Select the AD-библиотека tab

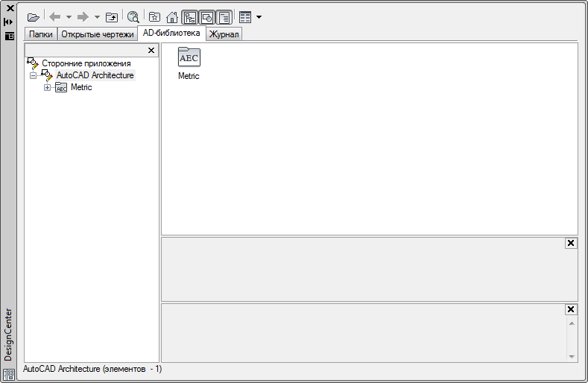[x=171, y=33]
